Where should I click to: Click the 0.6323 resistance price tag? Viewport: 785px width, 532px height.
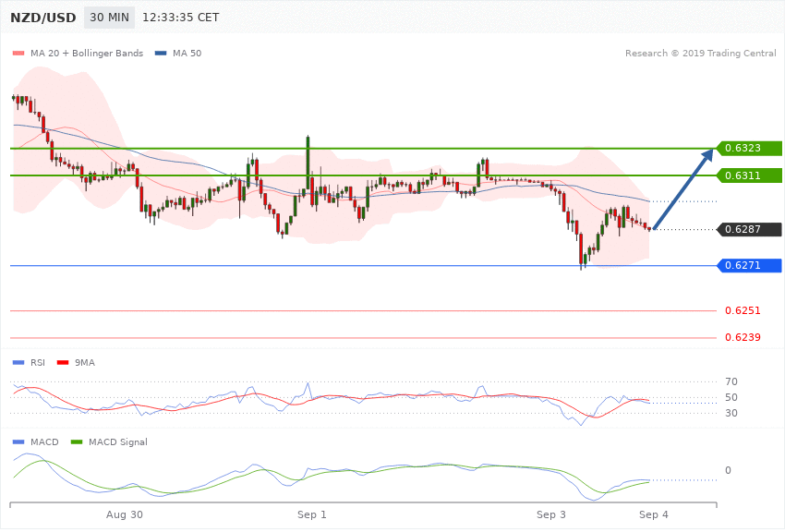(x=749, y=148)
